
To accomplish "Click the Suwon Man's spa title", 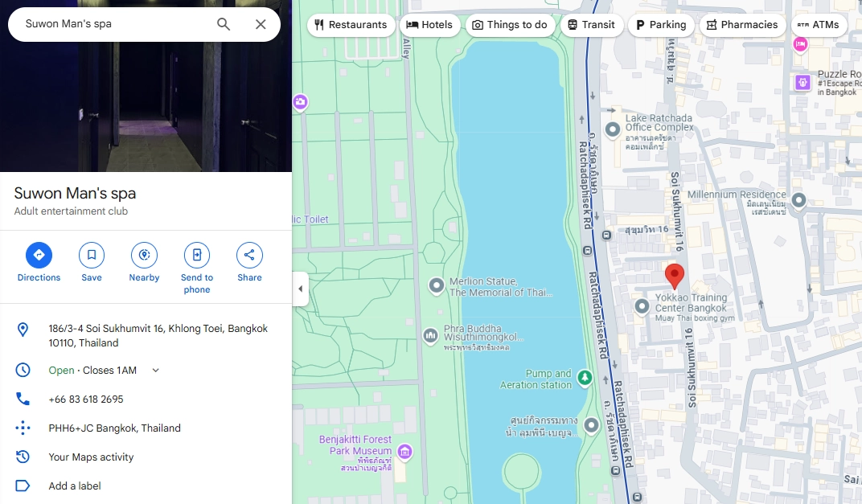I will (x=75, y=194).
